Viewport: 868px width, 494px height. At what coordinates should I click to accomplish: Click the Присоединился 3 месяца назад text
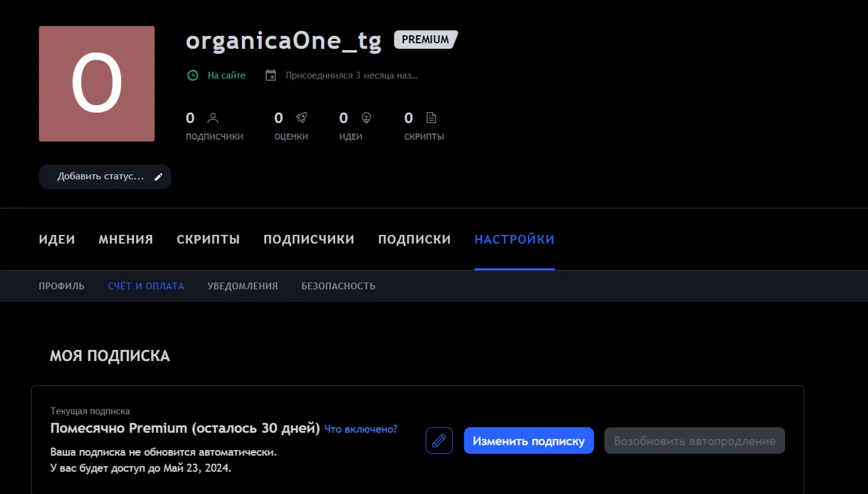tap(352, 75)
